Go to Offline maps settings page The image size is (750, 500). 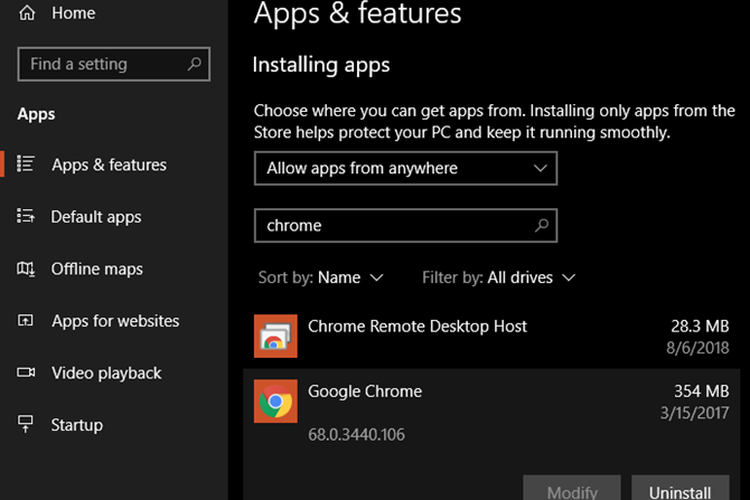pyautogui.click(x=97, y=269)
